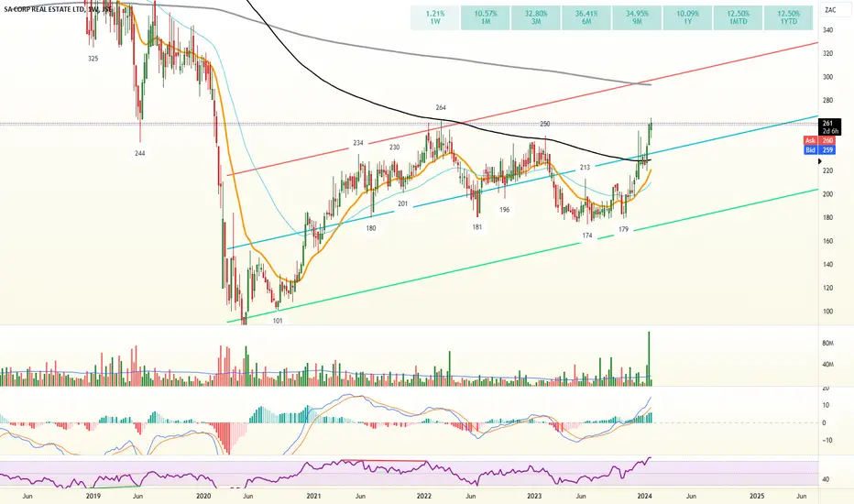Click the 196 price annotation
This screenshot has height=504, width=854.
tap(505, 210)
